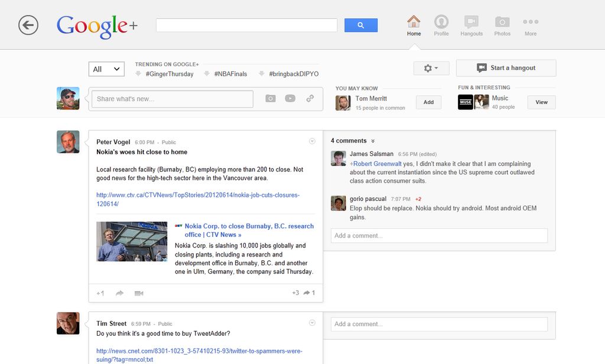The height and width of the screenshot is (364, 605).
Task: Start hangout about Peter Vogel's post
Action: tap(139, 293)
